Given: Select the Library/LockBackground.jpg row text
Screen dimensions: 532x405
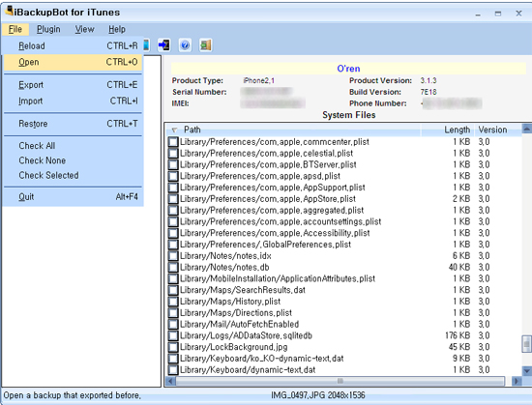Looking at the screenshot, I should [233, 347].
